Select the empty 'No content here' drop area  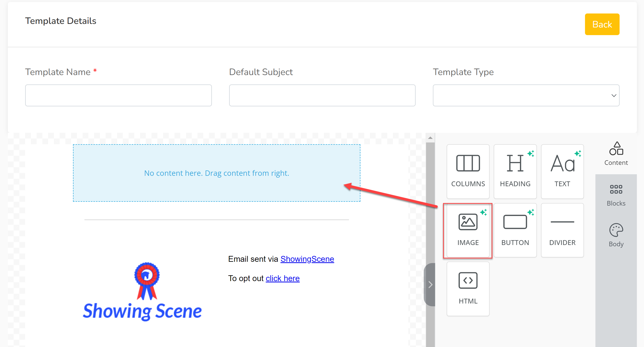[217, 173]
